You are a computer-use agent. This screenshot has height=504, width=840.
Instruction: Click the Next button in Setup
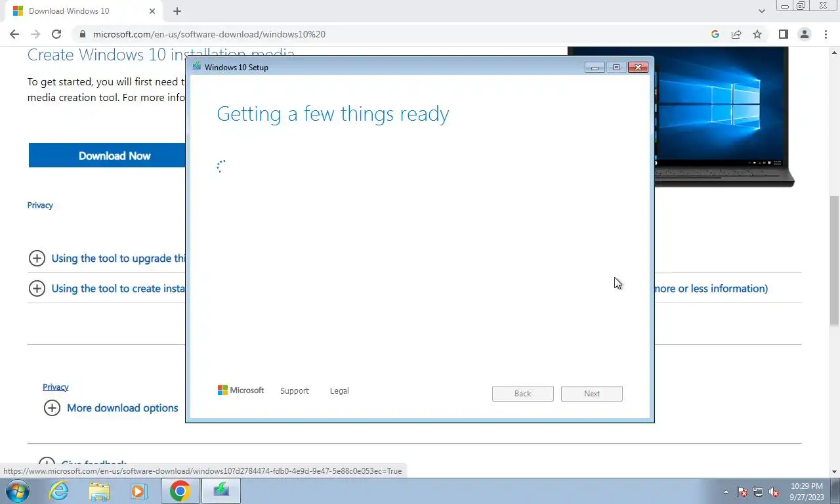592,394
